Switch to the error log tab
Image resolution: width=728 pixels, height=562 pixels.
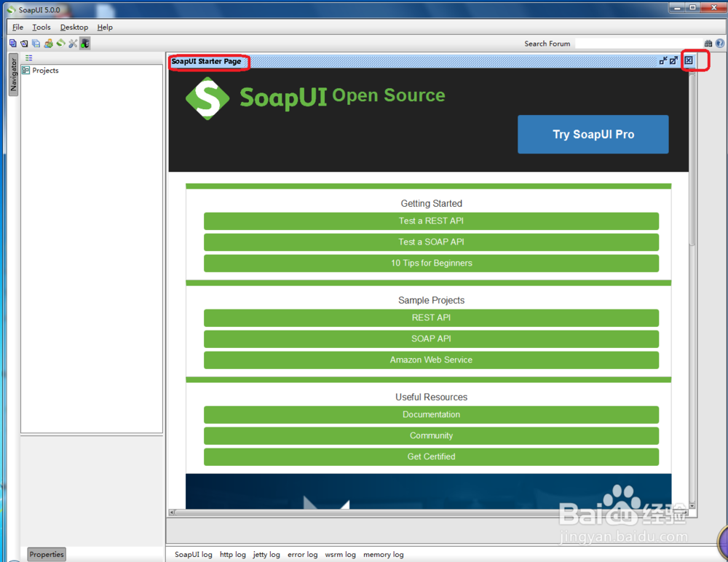(302, 554)
